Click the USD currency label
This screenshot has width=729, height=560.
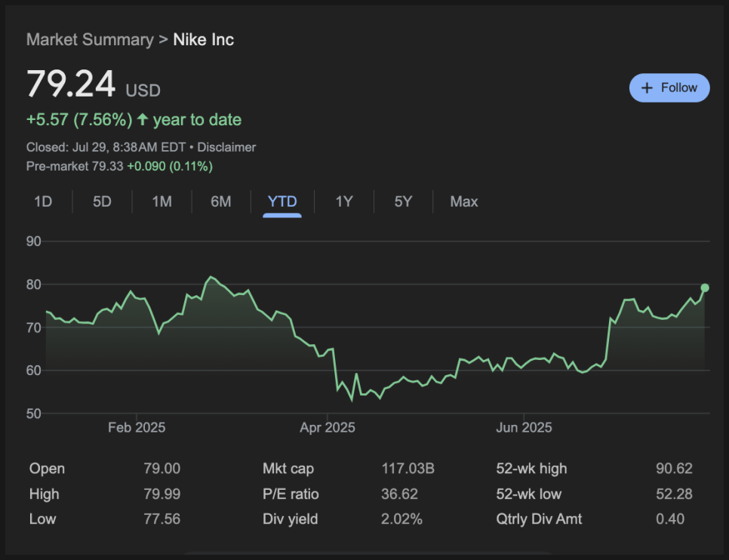tap(143, 91)
